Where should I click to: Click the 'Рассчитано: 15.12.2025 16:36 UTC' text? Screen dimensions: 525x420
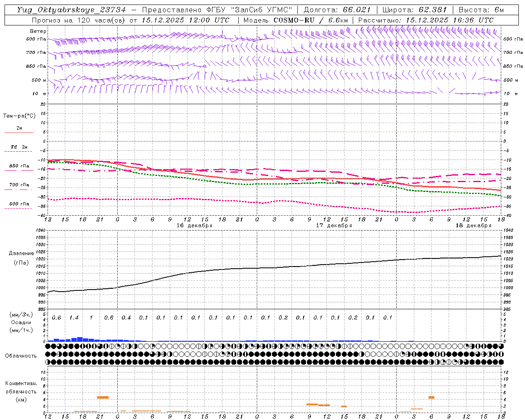426,20
